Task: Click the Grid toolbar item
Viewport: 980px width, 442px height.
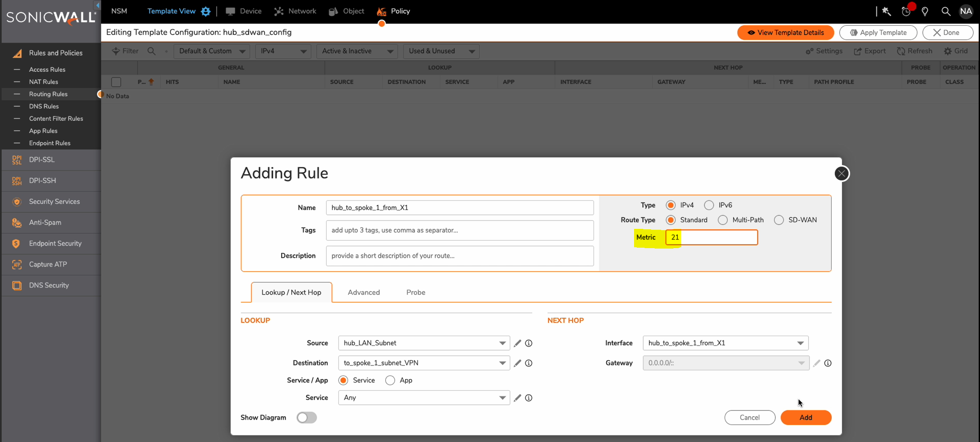Action: pos(956,51)
